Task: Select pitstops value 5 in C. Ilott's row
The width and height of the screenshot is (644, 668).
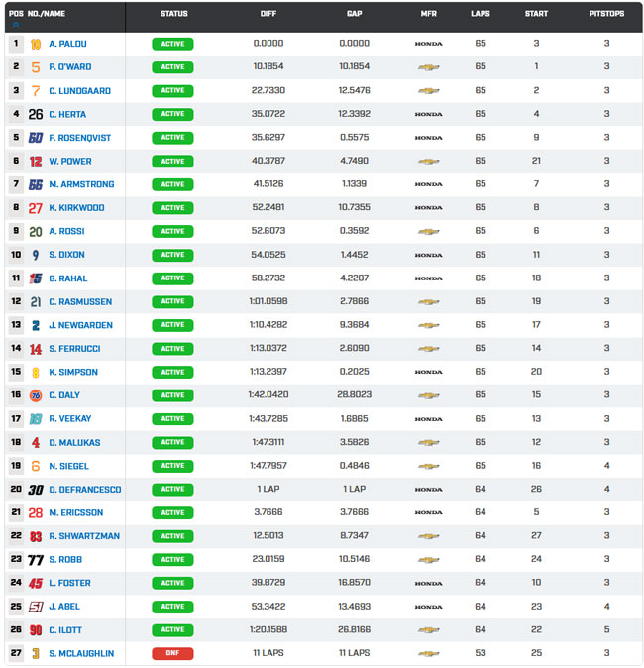Action: click(606, 629)
